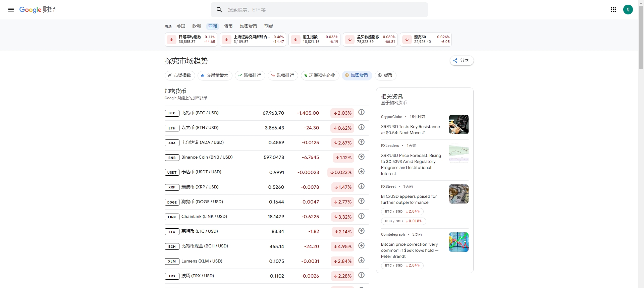644x288 pixels.
Task: Add Cardano ADA to watchlist
Action: pyautogui.click(x=361, y=142)
